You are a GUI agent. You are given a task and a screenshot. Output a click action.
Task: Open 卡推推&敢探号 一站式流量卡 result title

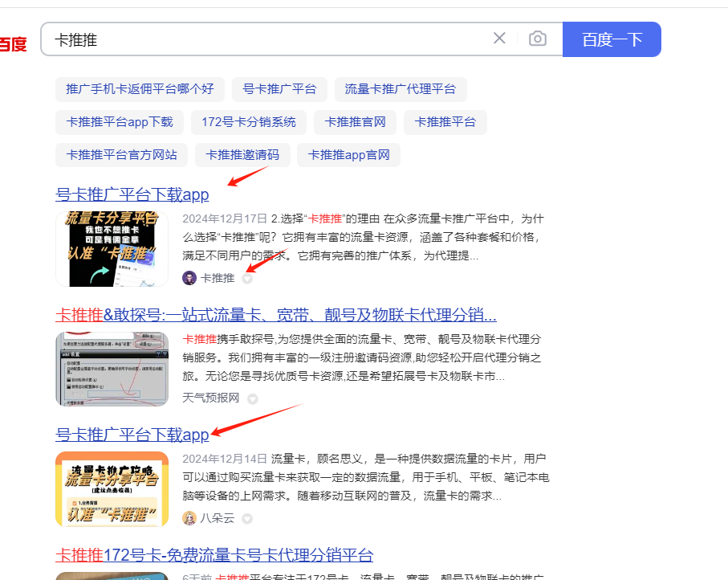pos(276,315)
